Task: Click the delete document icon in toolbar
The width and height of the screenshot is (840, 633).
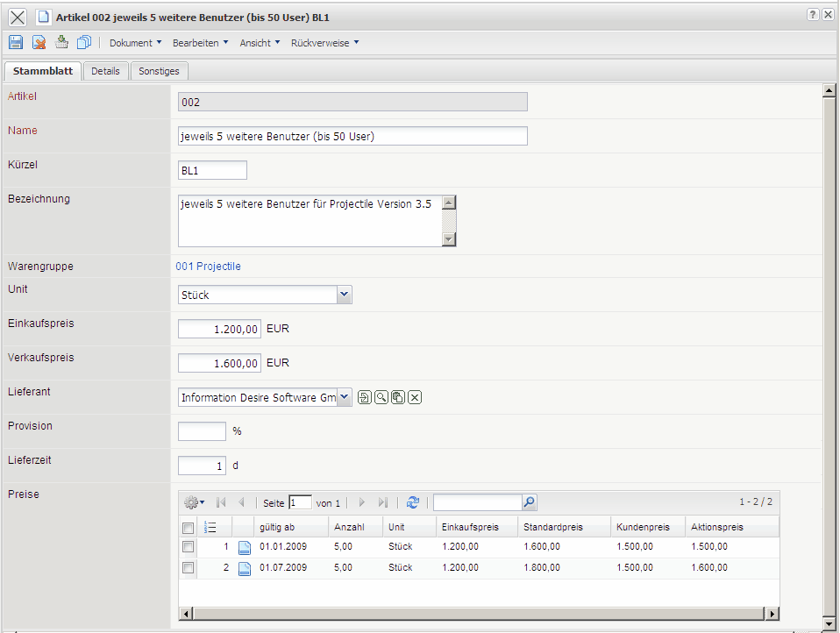Action: click(39, 42)
